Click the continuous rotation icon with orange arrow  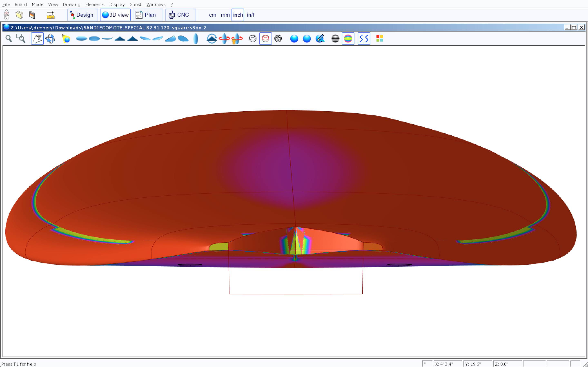tap(237, 39)
